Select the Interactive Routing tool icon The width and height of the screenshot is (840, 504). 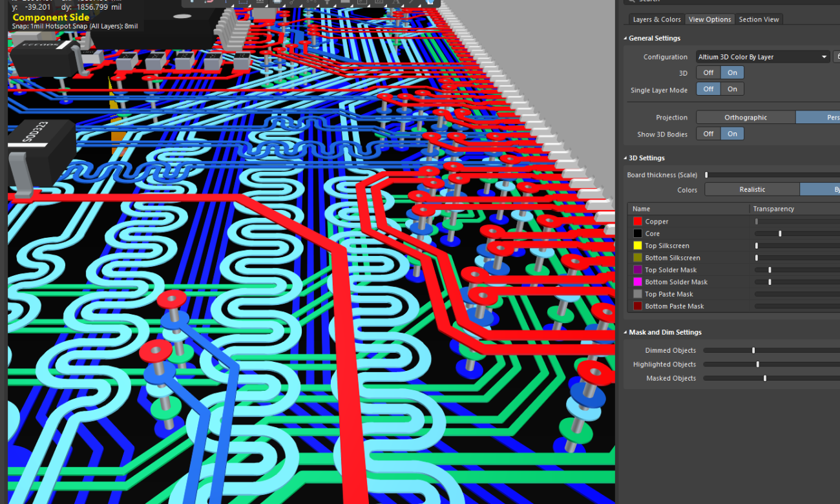[208, 3]
